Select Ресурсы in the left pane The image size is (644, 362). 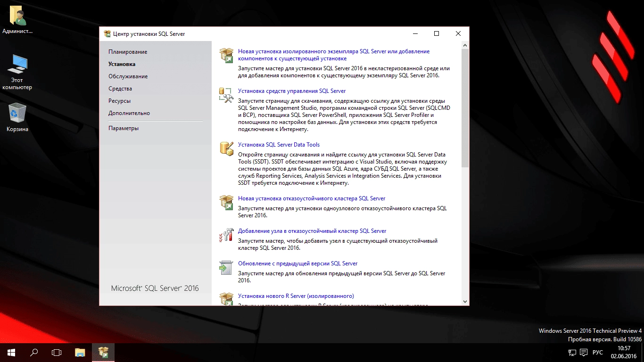(x=120, y=101)
